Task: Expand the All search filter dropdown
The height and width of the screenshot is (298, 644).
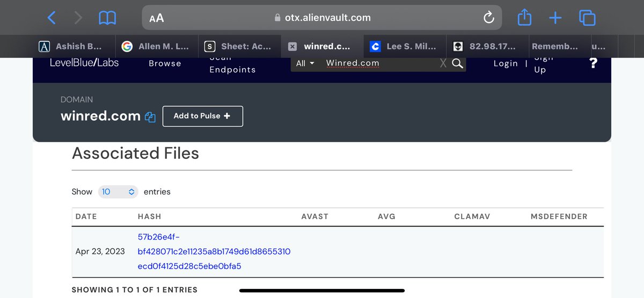Action: (305, 63)
